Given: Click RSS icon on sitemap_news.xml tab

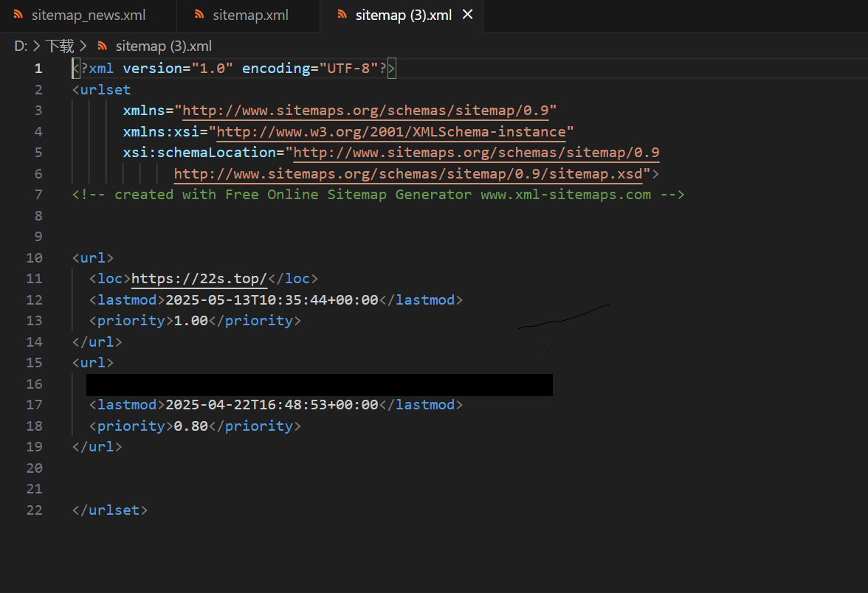Looking at the screenshot, I should [x=18, y=15].
